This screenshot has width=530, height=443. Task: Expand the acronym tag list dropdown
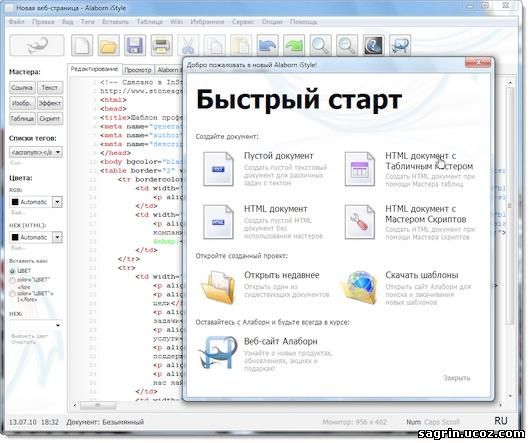click(58, 152)
